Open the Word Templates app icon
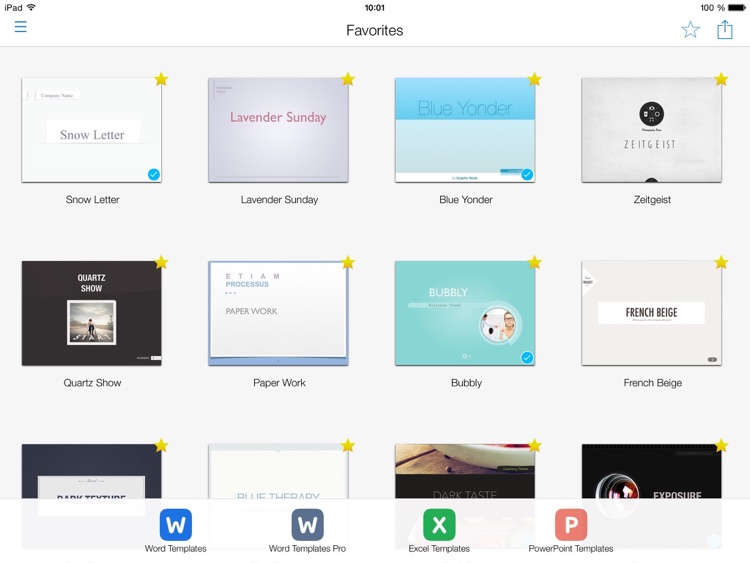Viewport: 750px width, 563px height. tap(176, 525)
